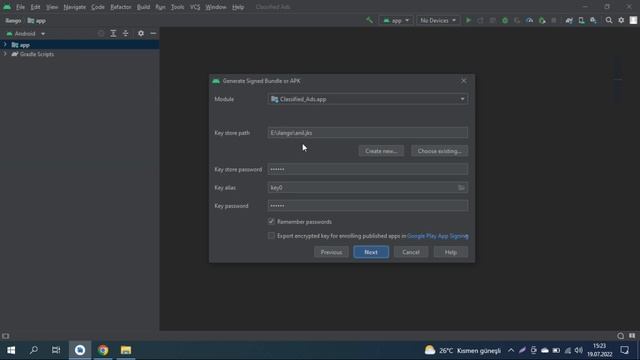Expand the Gradle Scripts tree node
This screenshot has height=360, width=640.
coord(5,54)
